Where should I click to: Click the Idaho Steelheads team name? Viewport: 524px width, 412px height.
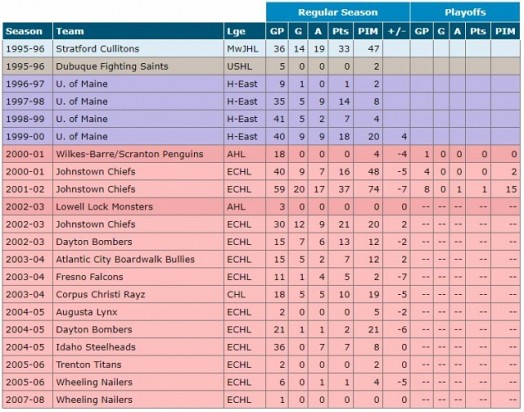pos(96,347)
